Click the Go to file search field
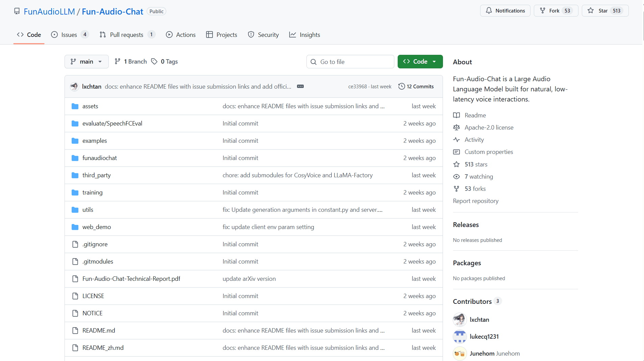This screenshot has height=361, width=644. [350, 62]
